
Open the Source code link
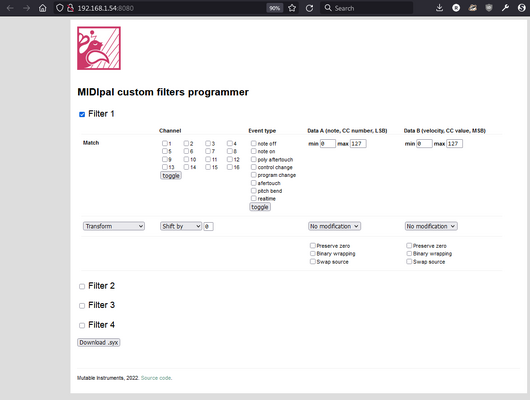tap(156, 378)
